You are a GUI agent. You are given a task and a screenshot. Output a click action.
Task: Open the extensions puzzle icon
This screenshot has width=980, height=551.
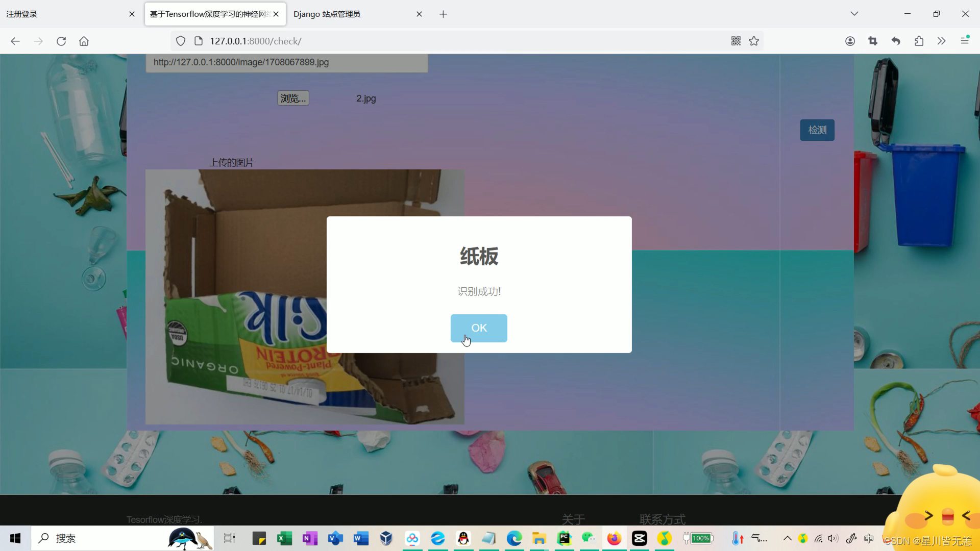[x=919, y=41]
